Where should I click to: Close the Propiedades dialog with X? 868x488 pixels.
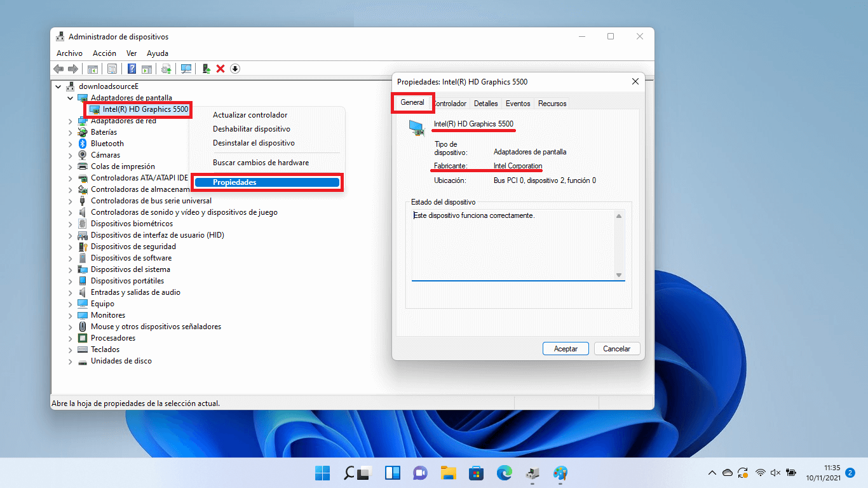click(635, 81)
